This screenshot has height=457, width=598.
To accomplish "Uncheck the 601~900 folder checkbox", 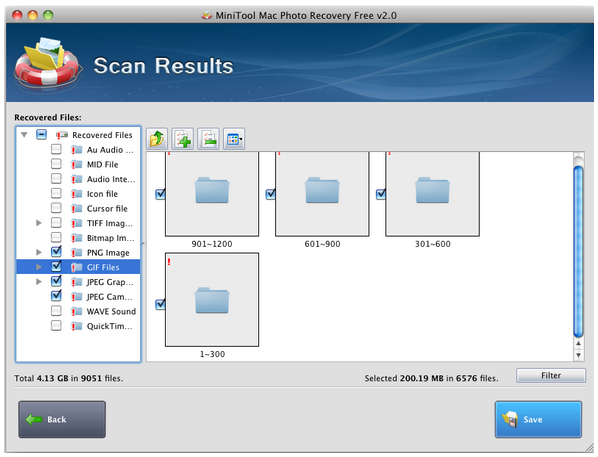I will click(270, 194).
